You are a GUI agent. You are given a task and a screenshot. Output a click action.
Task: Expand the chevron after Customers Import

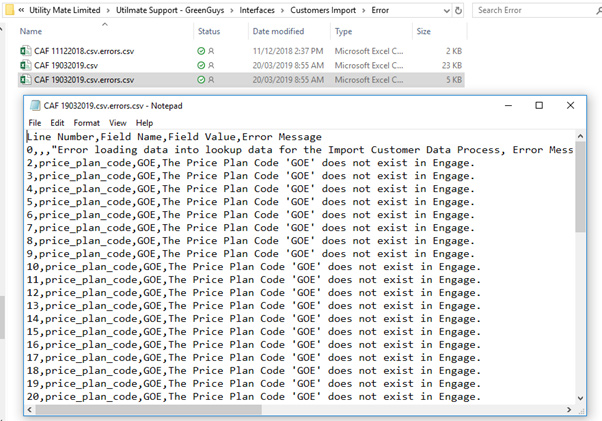363,10
